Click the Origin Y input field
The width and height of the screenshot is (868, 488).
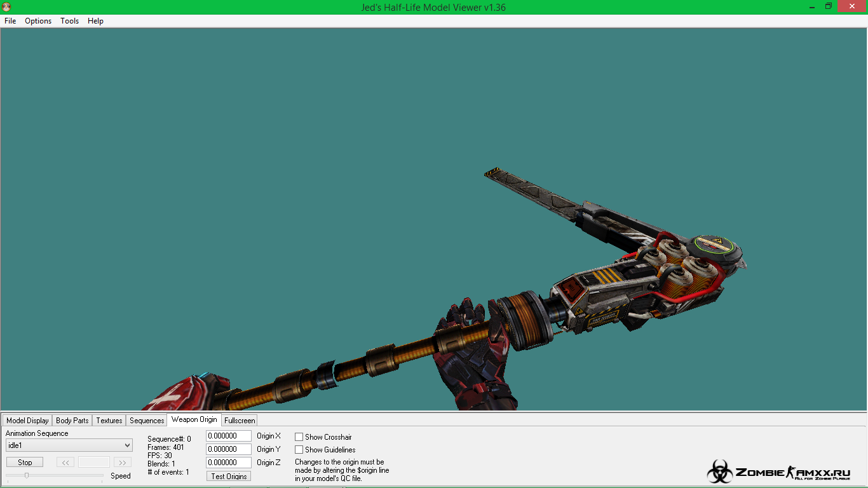point(229,449)
